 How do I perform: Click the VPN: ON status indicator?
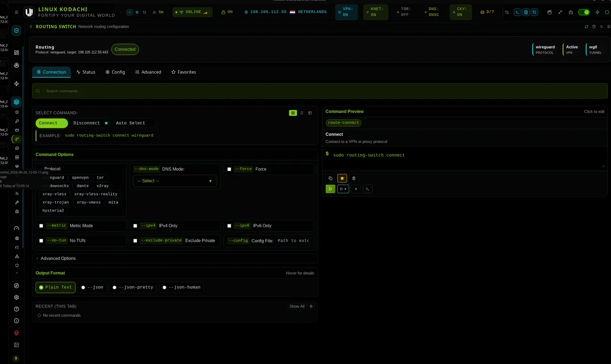pos(346,12)
